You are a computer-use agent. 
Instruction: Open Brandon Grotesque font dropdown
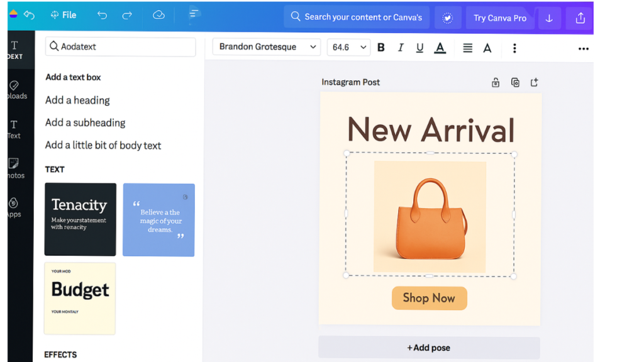pos(266,47)
